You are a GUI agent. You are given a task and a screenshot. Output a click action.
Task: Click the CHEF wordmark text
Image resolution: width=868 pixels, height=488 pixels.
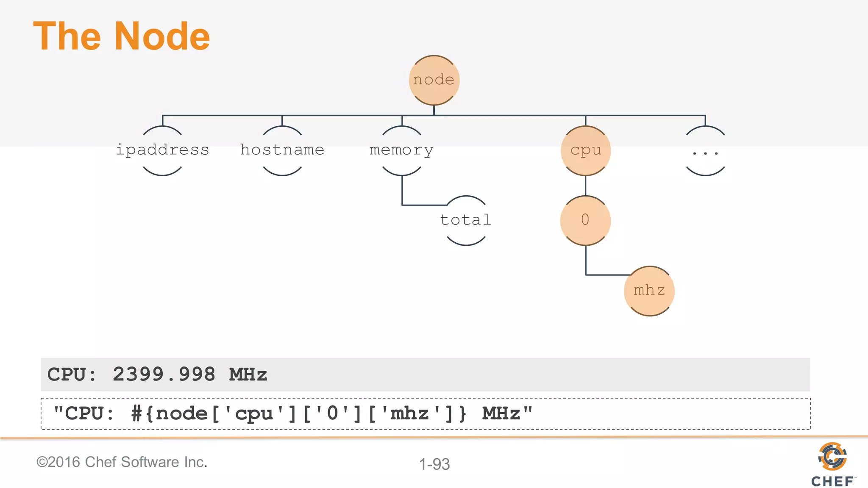point(832,481)
